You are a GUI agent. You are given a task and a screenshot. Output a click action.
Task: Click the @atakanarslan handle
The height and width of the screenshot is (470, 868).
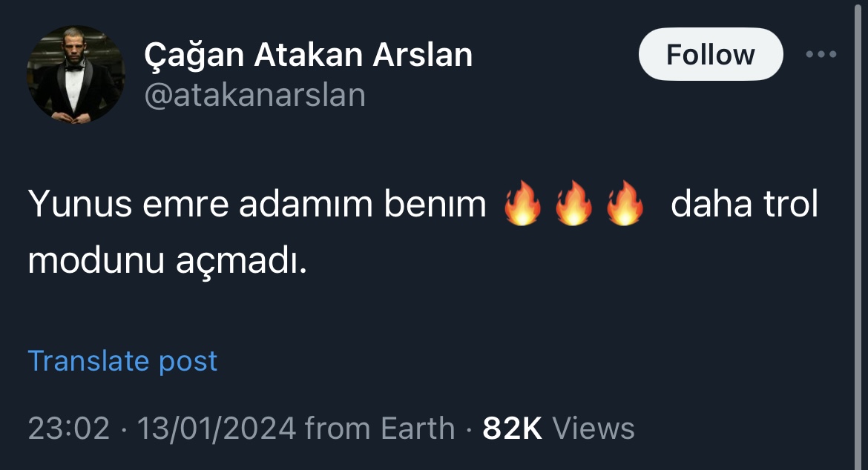[x=254, y=95]
